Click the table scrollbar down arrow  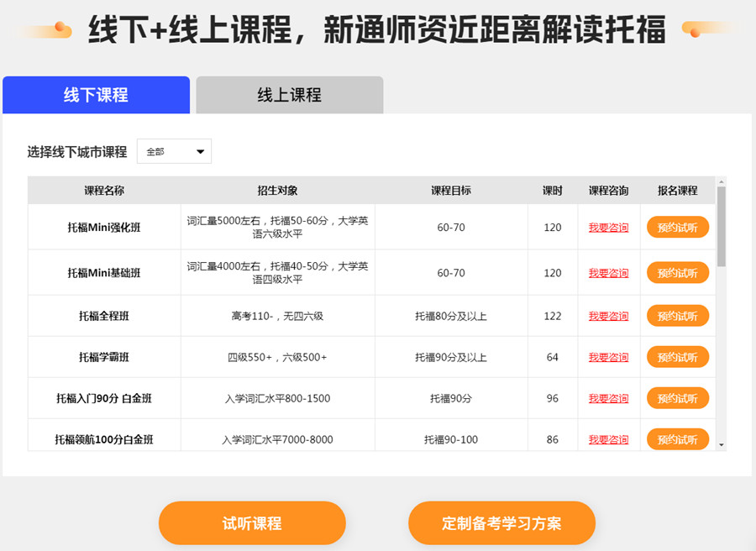click(722, 444)
